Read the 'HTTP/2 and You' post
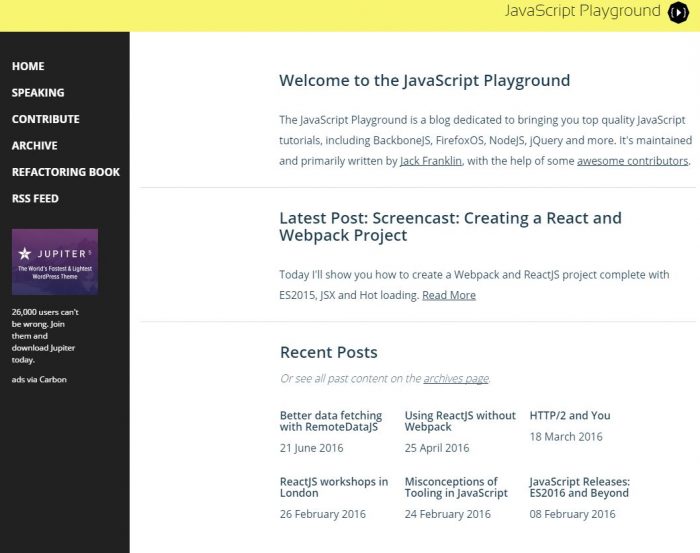 570,415
